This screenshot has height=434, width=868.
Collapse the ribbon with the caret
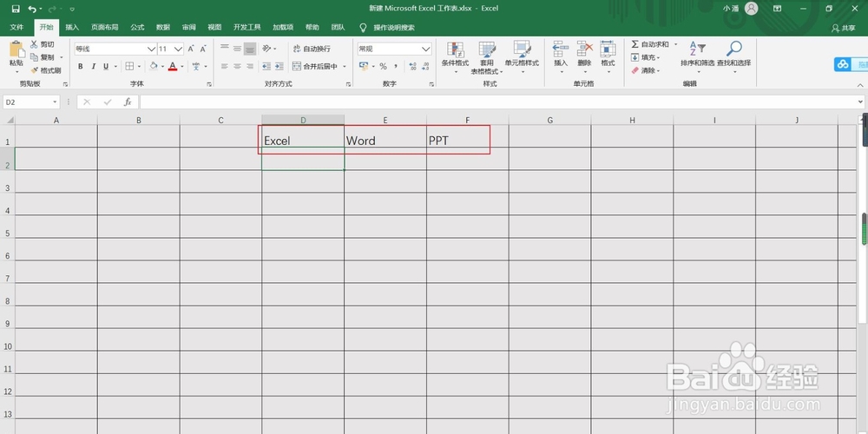tap(859, 85)
